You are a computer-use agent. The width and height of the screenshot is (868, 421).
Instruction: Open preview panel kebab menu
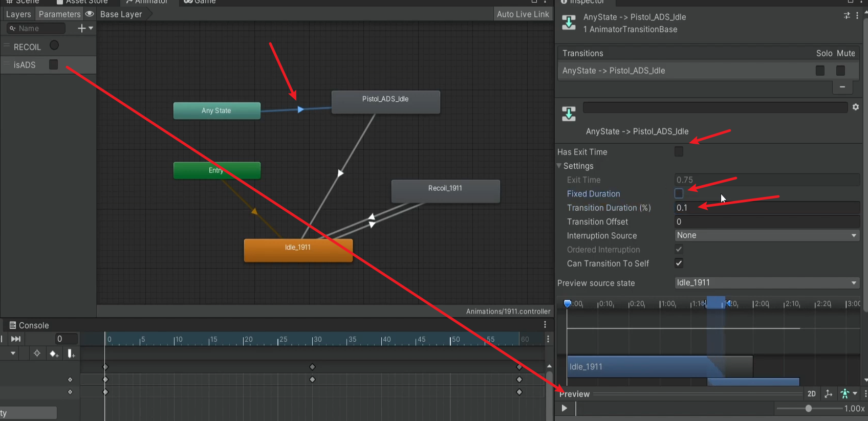[x=865, y=393]
